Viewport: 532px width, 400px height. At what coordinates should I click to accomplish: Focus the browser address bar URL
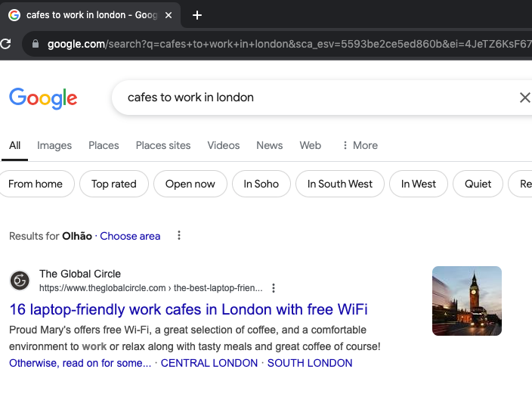click(x=289, y=44)
